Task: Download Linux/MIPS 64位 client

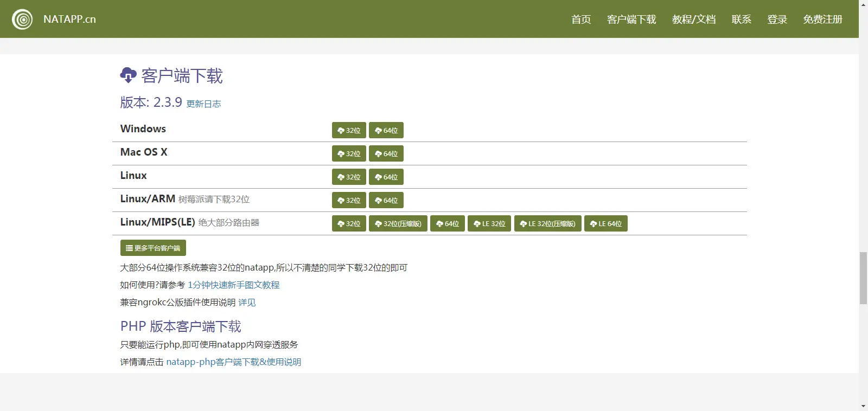Action: (x=448, y=223)
